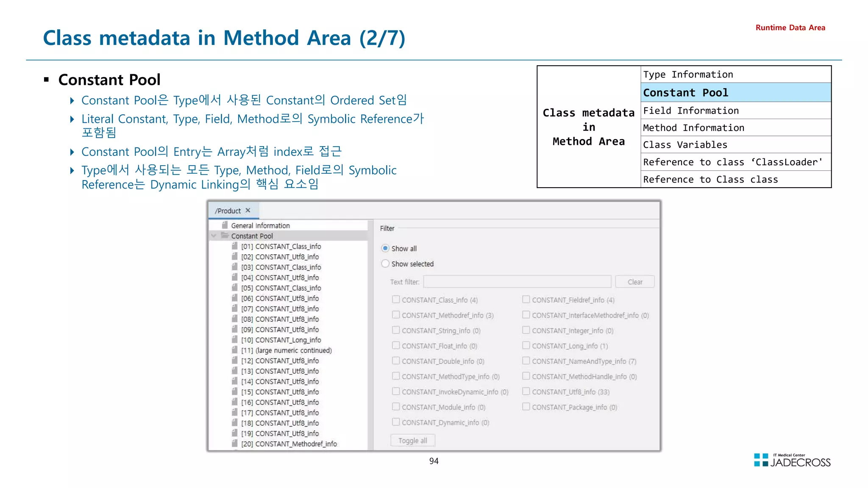Click the Constant Pool folder icon
The width and height of the screenshot is (868, 488).
click(225, 236)
